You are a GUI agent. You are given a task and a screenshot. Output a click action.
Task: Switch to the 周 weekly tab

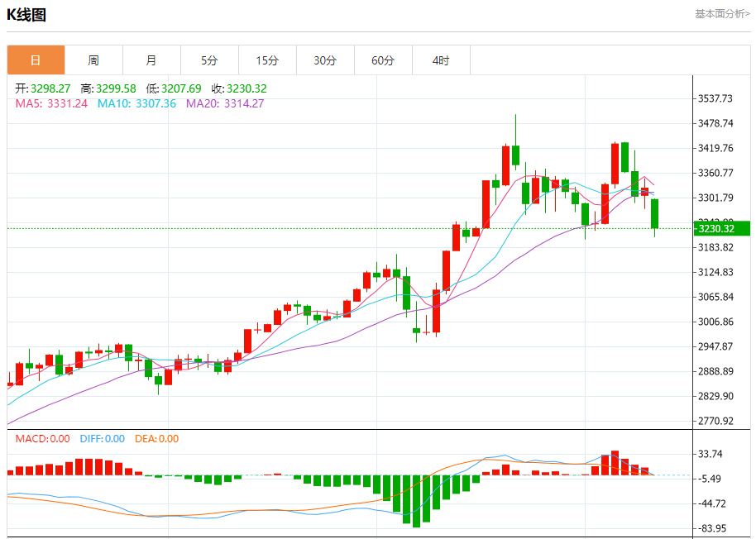pos(93,60)
